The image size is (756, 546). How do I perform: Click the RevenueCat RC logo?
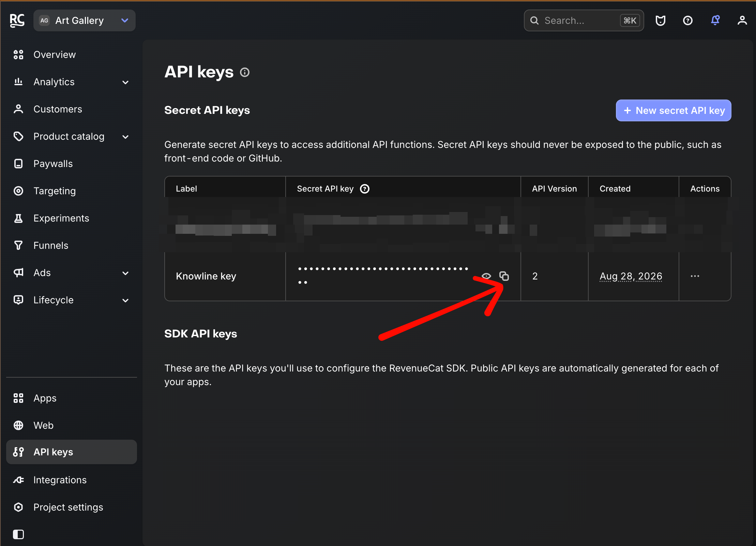(17, 20)
